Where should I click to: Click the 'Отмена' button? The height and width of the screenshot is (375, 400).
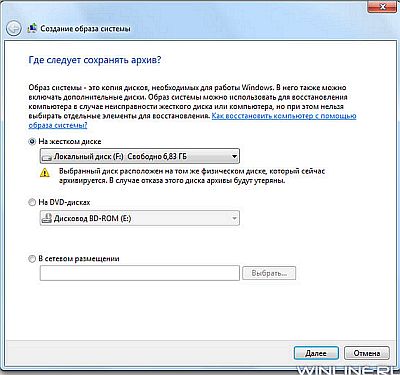[x=367, y=353]
